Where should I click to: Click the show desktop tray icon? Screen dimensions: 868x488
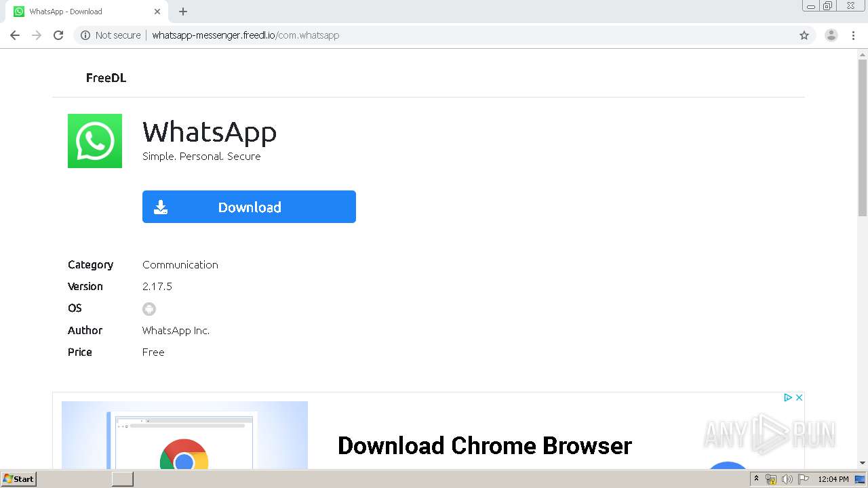click(x=860, y=479)
